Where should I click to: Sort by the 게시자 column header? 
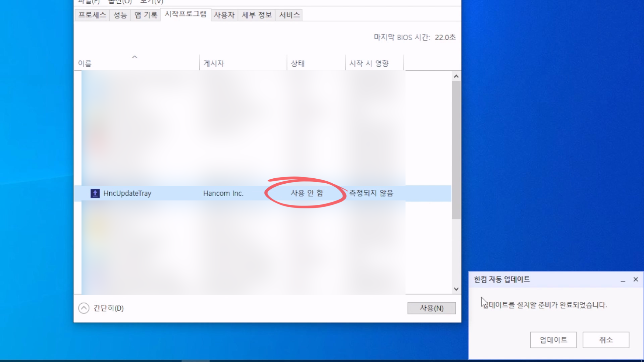tap(214, 63)
